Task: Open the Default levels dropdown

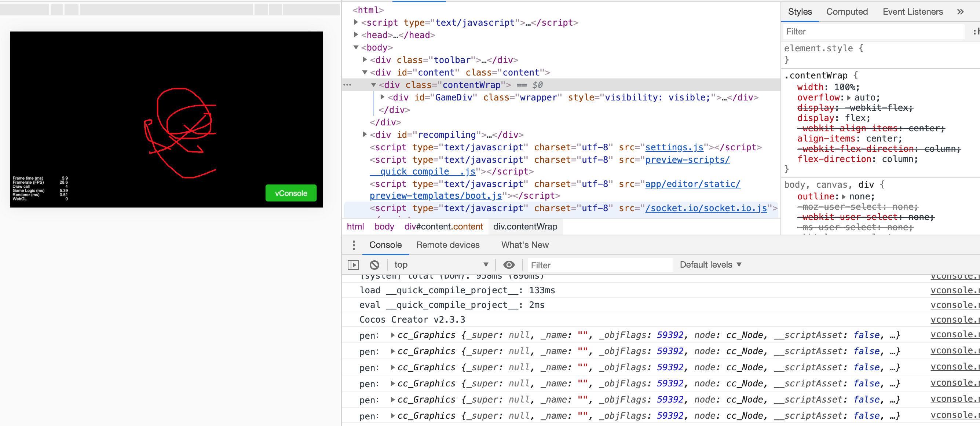Action: (x=710, y=265)
